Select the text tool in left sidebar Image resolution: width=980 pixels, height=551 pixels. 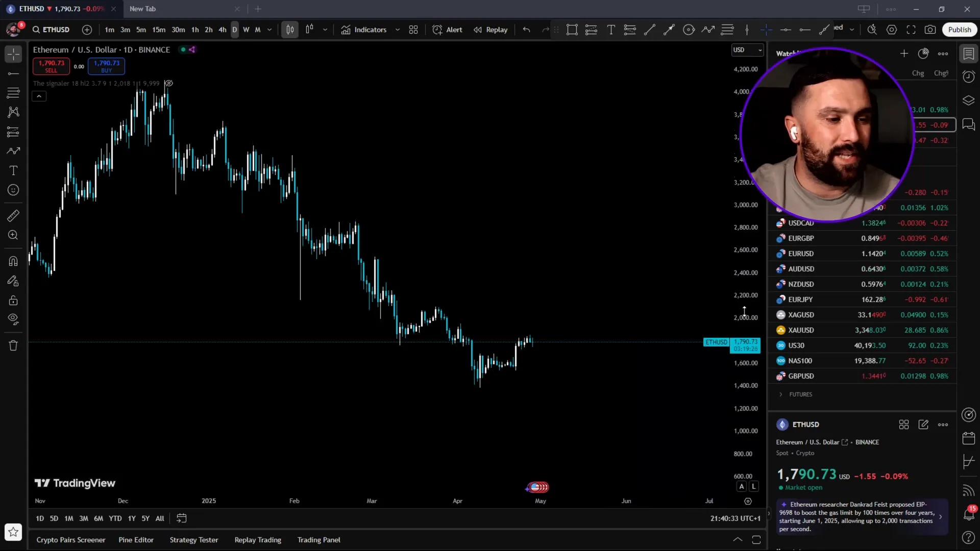(x=13, y=170)
